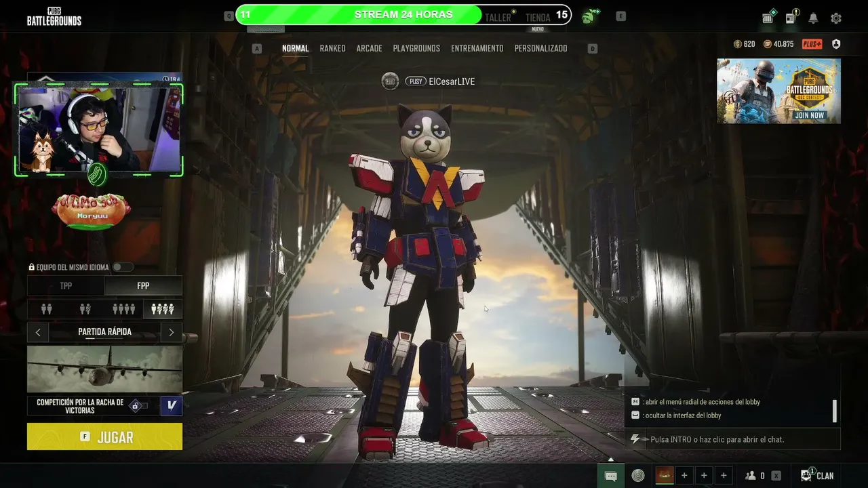Screen dimensions: 868x488
Task: Click the player name ElCesarLIVE
Action: point(452,81)
